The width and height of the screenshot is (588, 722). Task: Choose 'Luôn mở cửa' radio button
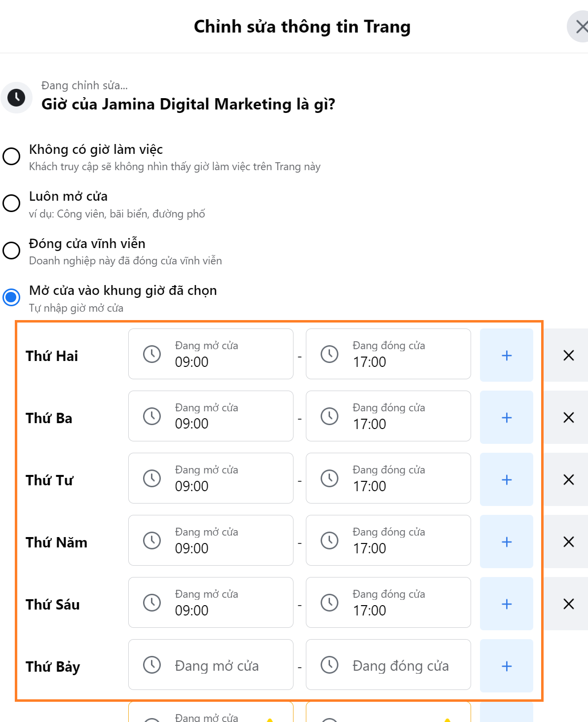click(11, 203)
